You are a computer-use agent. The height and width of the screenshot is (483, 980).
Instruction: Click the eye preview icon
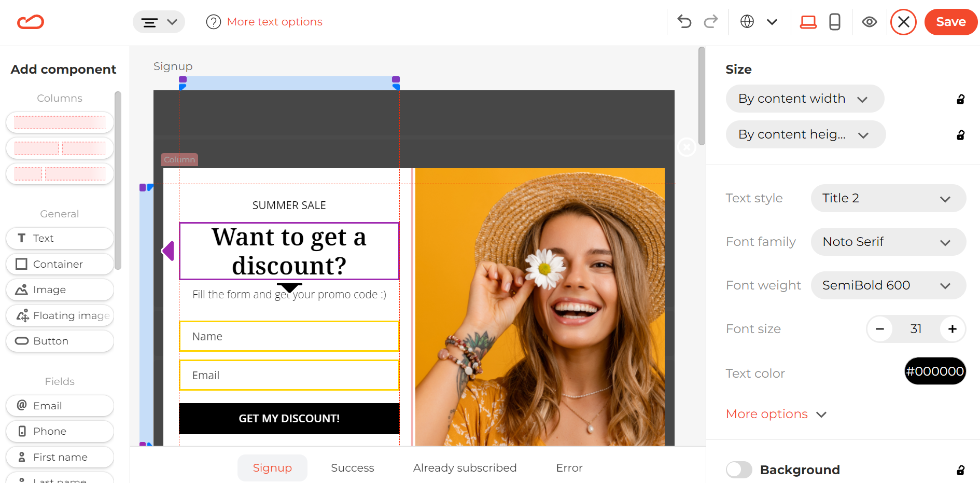pyautogui.click(x=870, y=22)
